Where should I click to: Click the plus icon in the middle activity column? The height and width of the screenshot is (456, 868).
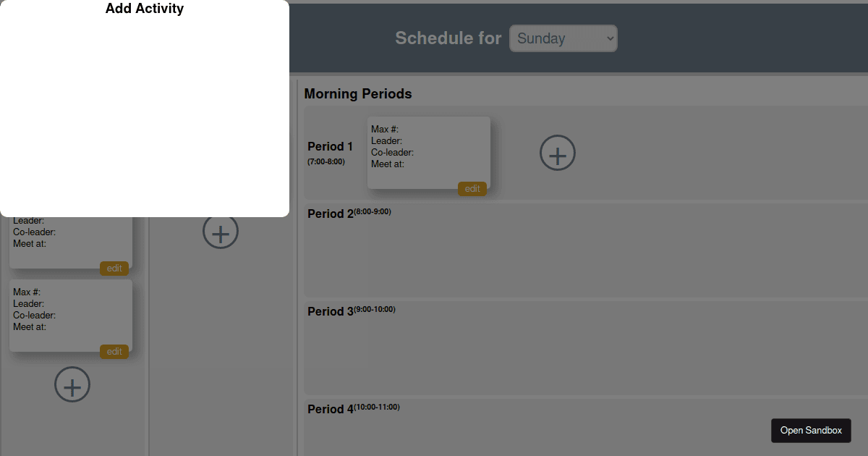[x=221, y=231]
